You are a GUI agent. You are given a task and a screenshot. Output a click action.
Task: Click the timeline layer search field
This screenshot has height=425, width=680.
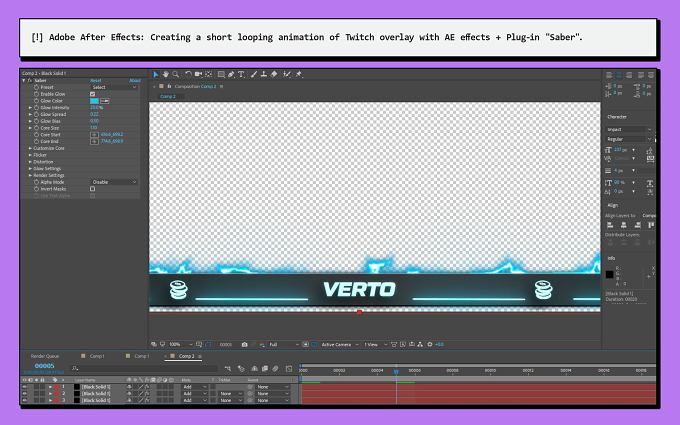tap(144, 369)
